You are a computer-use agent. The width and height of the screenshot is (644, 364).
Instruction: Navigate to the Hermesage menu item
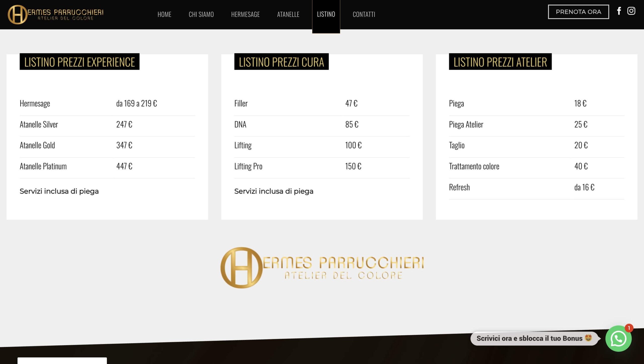(245, 14)
